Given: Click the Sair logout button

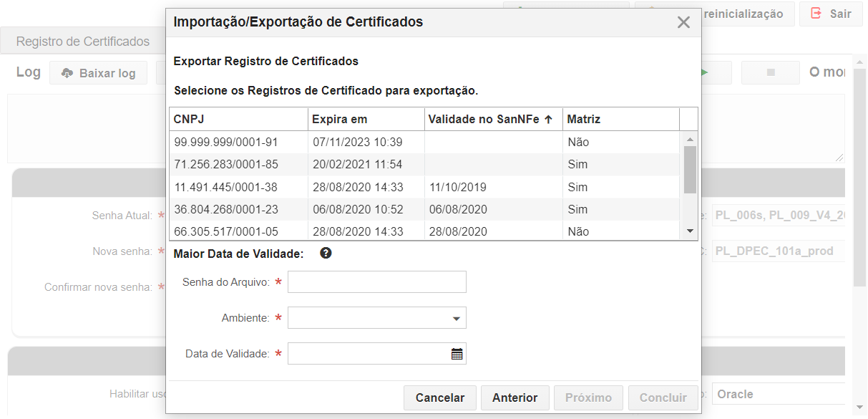Looking at the screenshot, I should pyautogui.click(x=831, y=14).
